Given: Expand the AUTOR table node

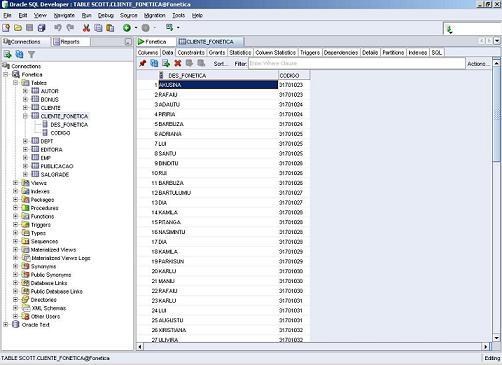Looking at the screenshot, I should coord(25,91).
